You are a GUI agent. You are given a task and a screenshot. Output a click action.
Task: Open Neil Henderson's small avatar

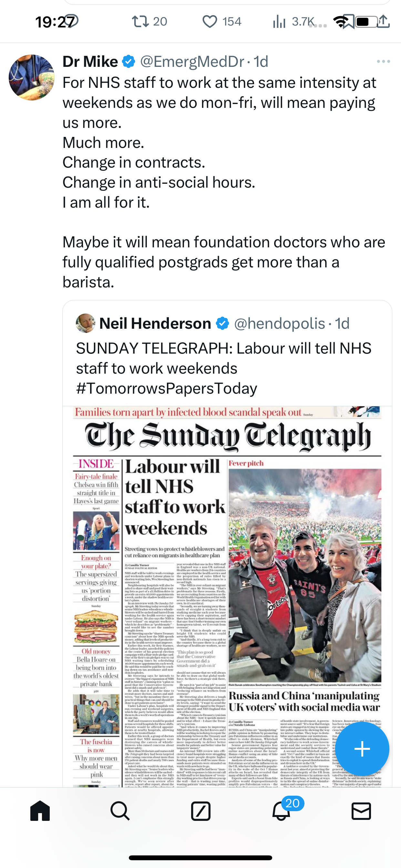(86, 323)
